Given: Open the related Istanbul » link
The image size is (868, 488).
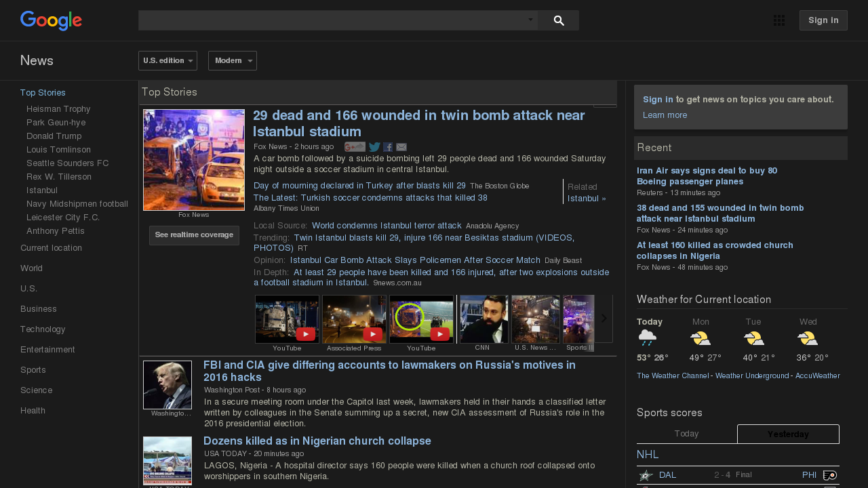Looking at the screenshot, I should point(587,199).
